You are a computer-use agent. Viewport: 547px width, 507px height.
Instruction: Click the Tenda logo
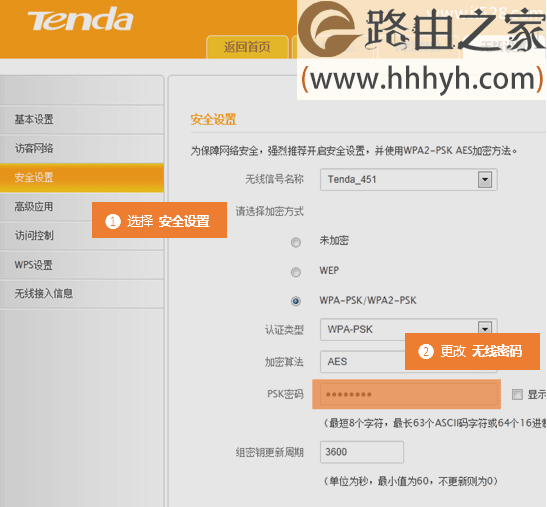click(80, 20)
